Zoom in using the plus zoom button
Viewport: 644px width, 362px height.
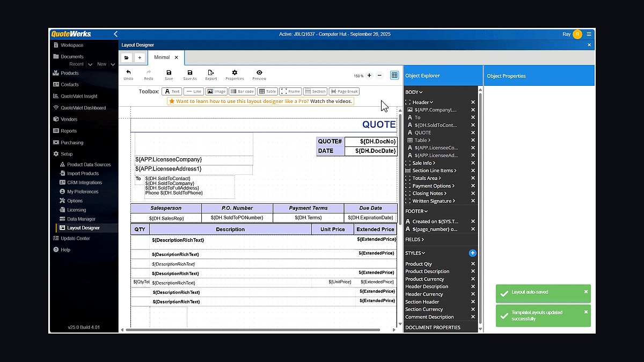click(x=369, y=76)
